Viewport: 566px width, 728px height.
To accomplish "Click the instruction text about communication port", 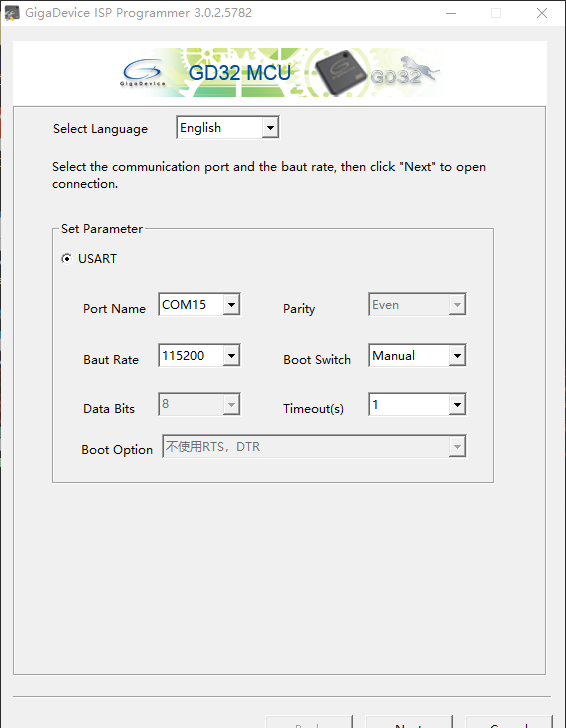I will [269, 175].
